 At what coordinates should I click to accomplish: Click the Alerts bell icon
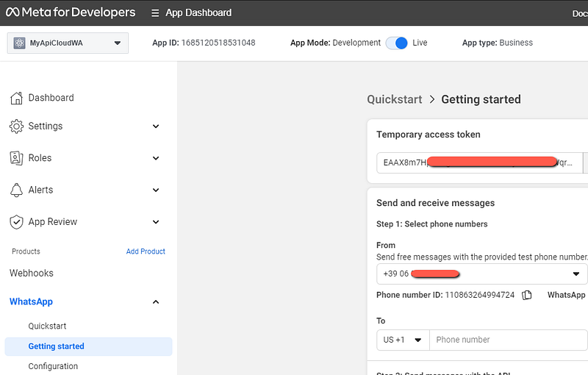point(16,190)
